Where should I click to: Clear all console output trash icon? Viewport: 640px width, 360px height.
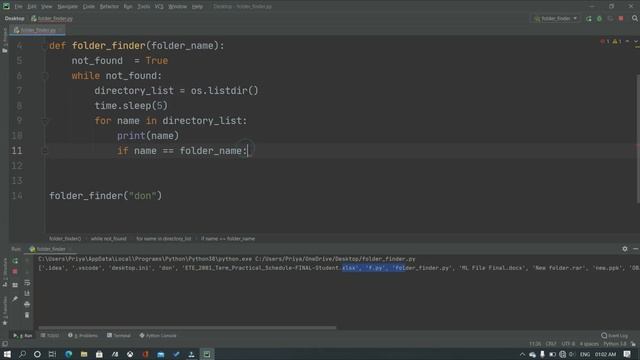pos(27,315)
